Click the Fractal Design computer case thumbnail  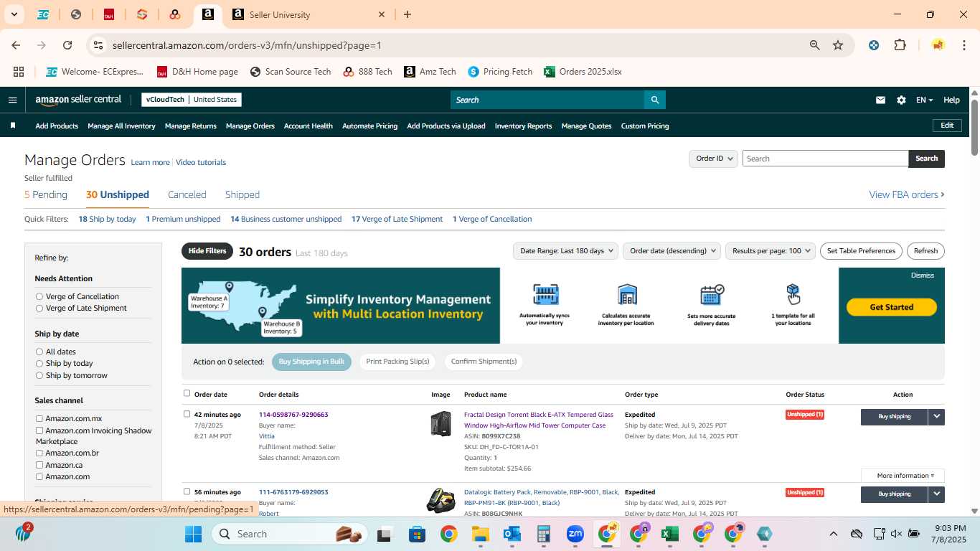pyautogui.click(x=440, y=424)
